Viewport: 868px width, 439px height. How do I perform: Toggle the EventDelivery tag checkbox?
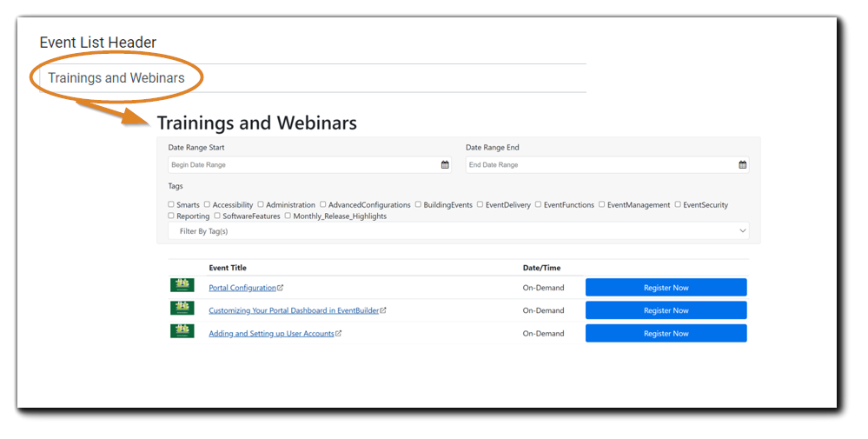click(480, 204)
